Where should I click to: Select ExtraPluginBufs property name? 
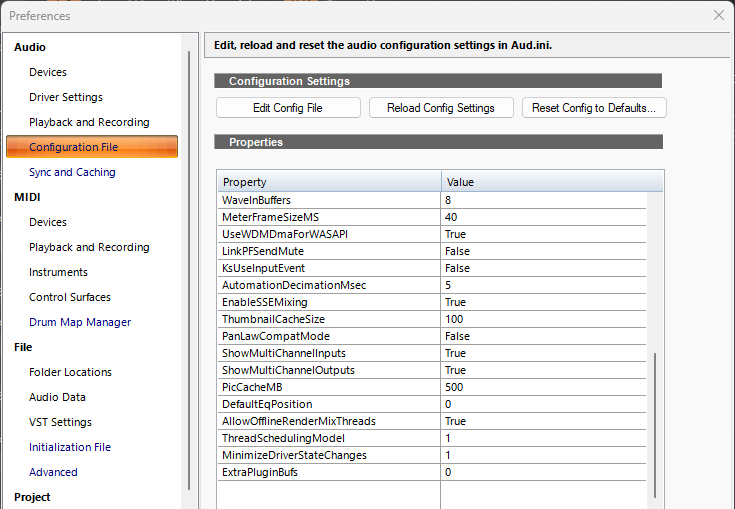(x=260, y=472)
